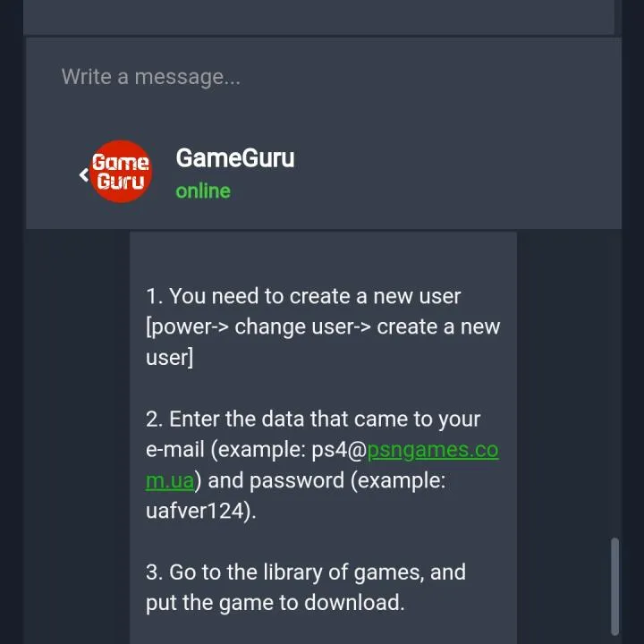Click the step 2 'Enter the data' line
644x644 pixels.
pyautogui.click(x=313, y=419)
